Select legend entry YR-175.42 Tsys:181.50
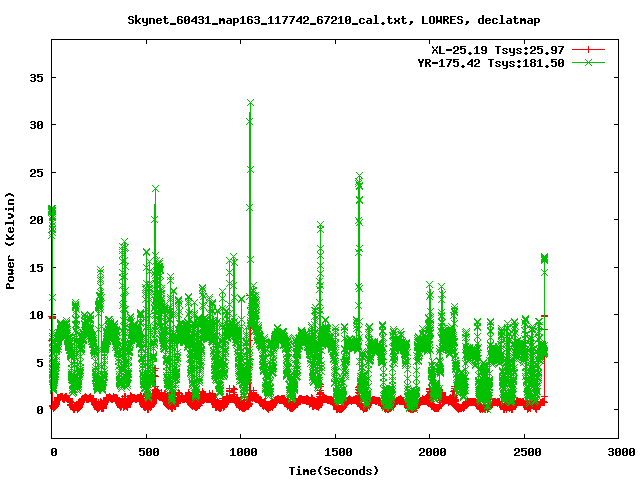640x480 pixels. click(x=491, y=63)
